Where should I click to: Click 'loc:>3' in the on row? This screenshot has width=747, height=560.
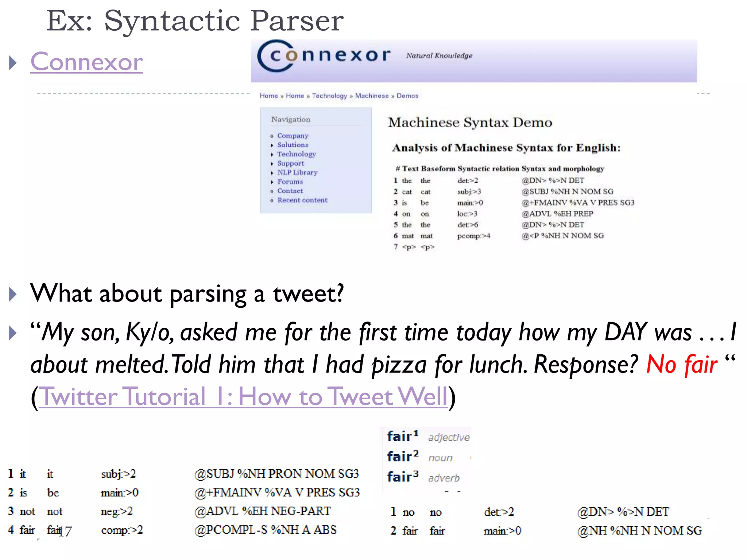[x=467, y=214]
